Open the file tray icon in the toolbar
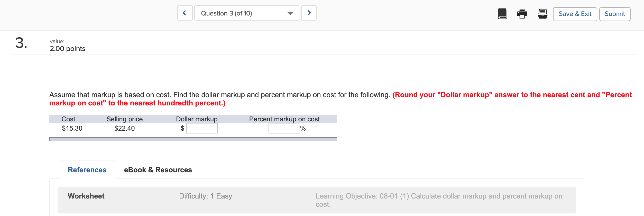644x216 pixels. (x=542, y=14)
